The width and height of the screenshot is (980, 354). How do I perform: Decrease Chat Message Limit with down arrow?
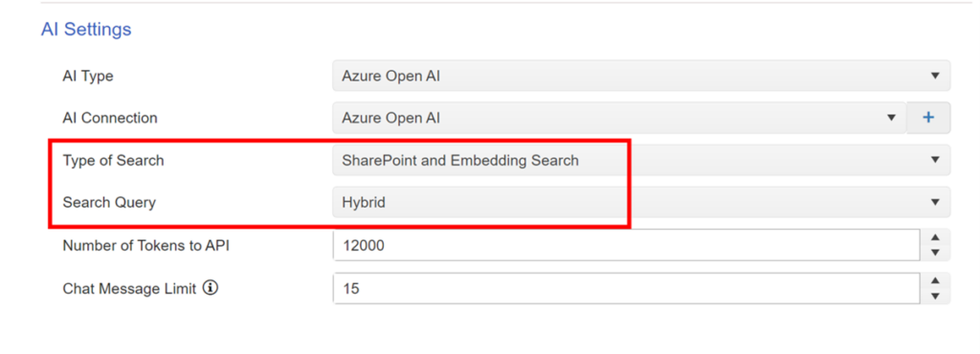(x=935, y=296)
